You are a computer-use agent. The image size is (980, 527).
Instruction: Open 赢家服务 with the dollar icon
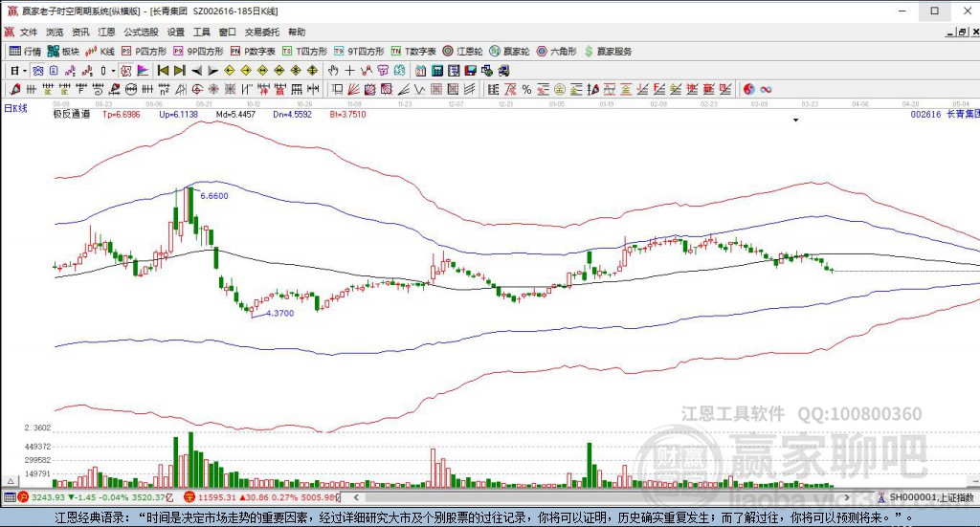coord(608,52)
